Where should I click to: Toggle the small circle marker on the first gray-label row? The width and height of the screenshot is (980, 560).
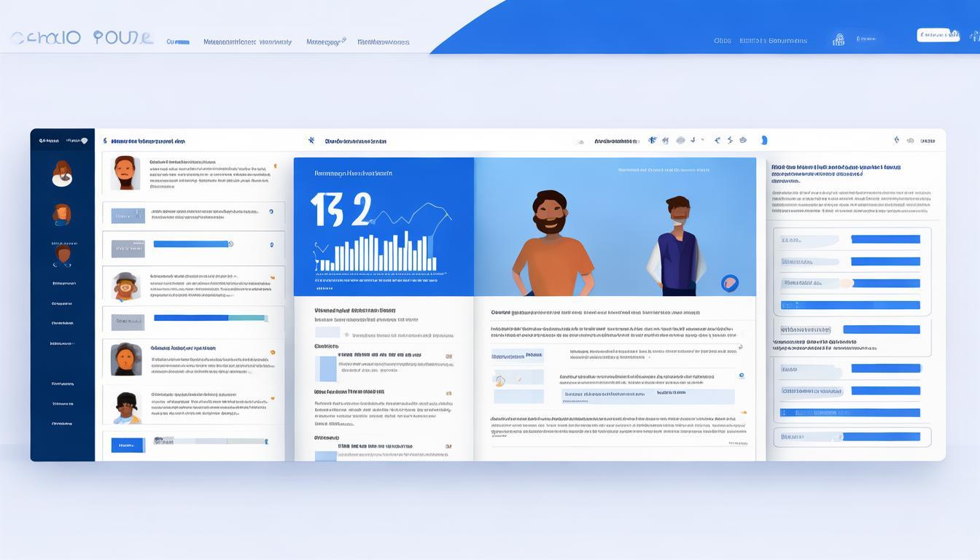(271, 211)
